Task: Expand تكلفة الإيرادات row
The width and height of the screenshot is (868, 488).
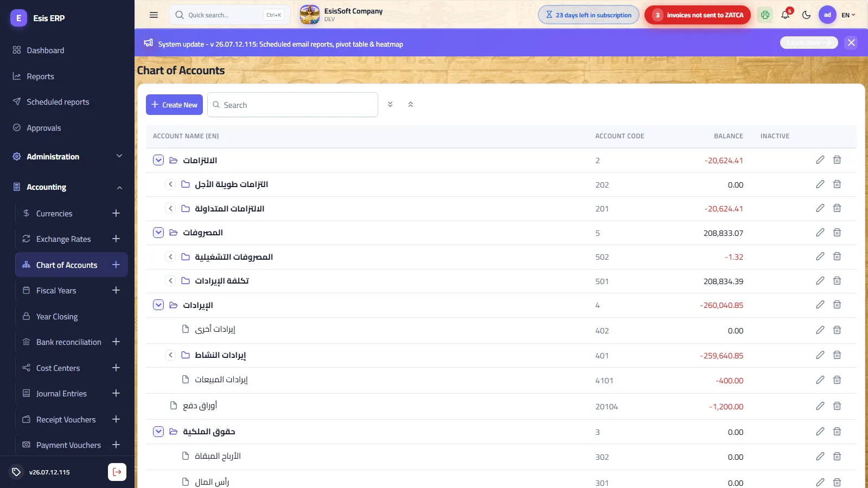Action: tap(170, 281)
